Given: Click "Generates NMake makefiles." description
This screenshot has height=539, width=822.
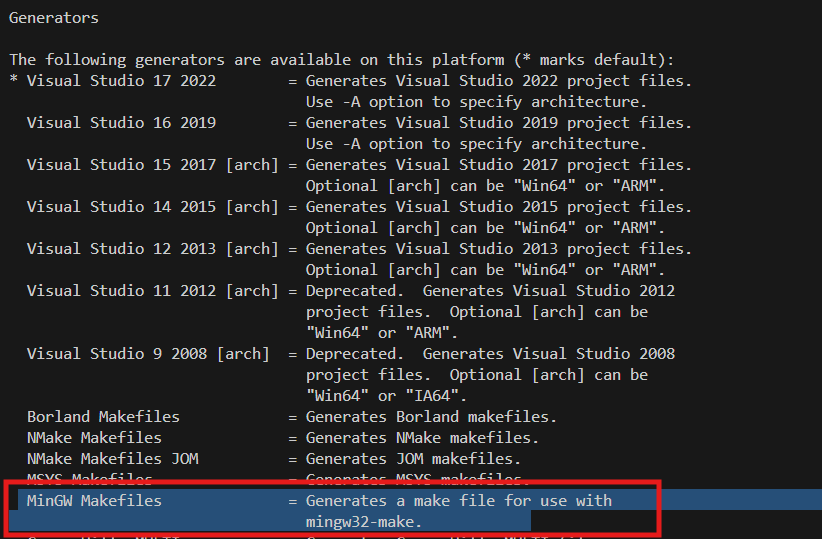Looking at the screenshot, I should click(x=422, y=438).
